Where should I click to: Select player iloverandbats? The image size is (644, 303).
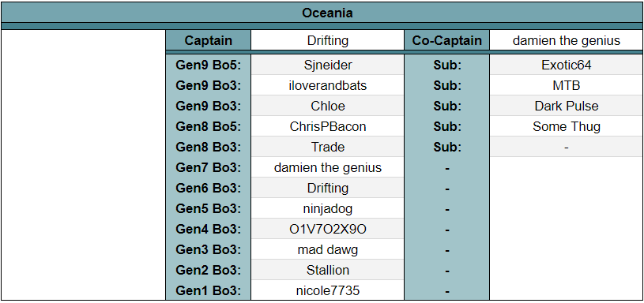[x=328, y=85]
